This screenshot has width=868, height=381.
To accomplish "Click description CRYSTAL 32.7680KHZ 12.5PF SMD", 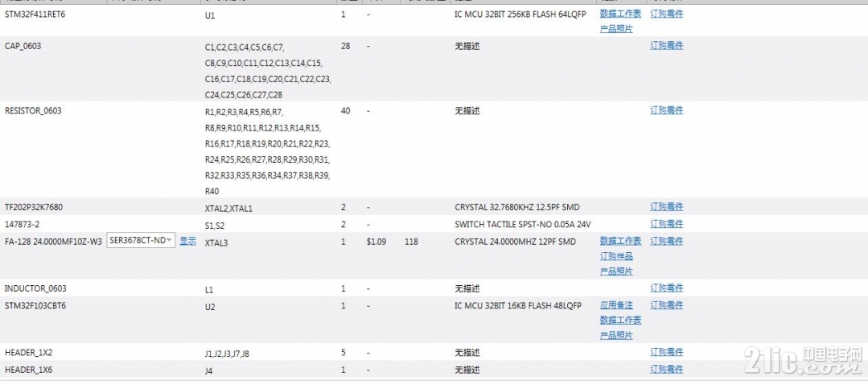I will tap(517, 207).
